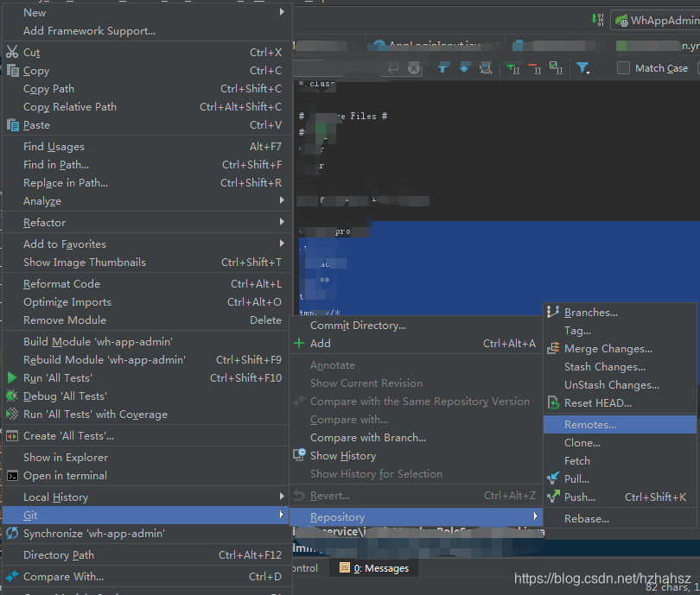Click the Debug 'All Tests' bug icon
Image resolution: width=700 pixels, height=595 pixels.
[x=12, y=396]
